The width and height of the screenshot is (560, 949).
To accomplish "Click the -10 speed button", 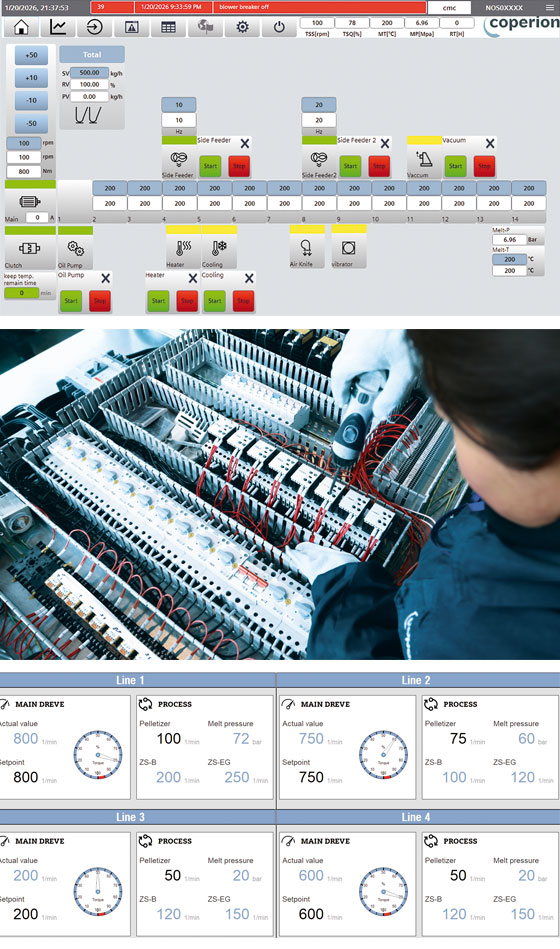I will tap(31, 100).
